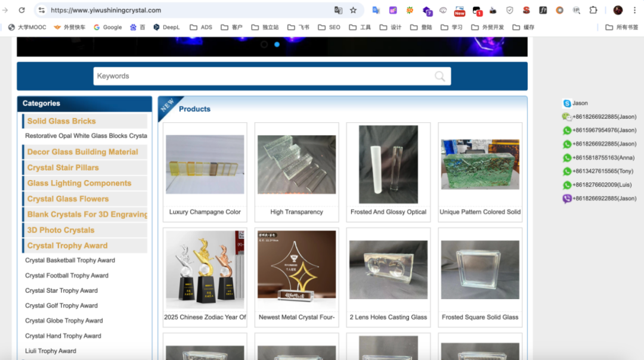Open the 飞书 bookmark folder
Screen dimensions: 644x360
[298, 27]
